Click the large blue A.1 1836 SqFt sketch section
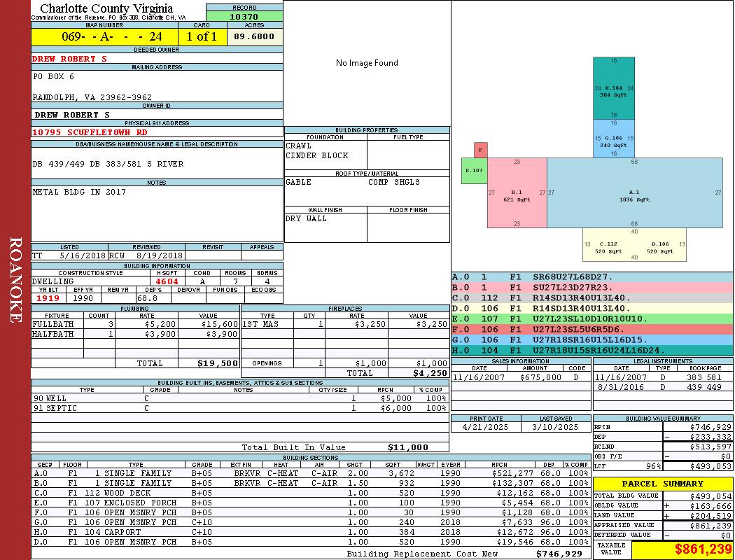 click(x=634, y=192)
